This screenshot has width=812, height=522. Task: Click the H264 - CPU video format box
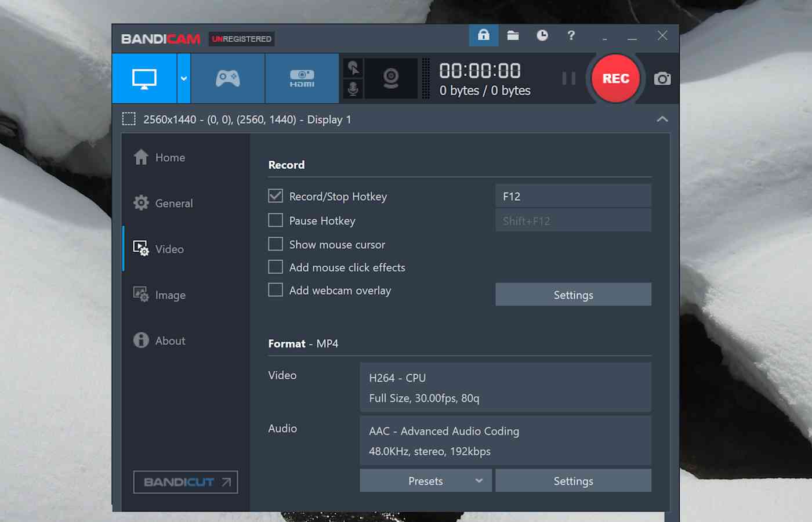click(505, 387)
